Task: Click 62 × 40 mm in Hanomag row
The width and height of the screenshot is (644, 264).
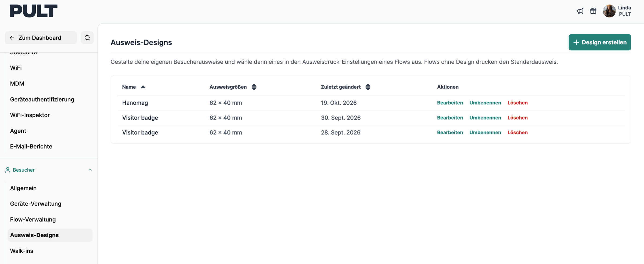Action: [x=226, y=103]
